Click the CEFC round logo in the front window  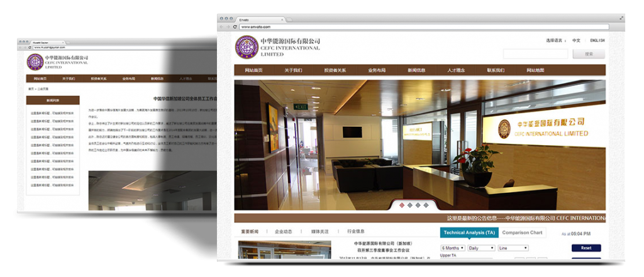coord(247,46)
